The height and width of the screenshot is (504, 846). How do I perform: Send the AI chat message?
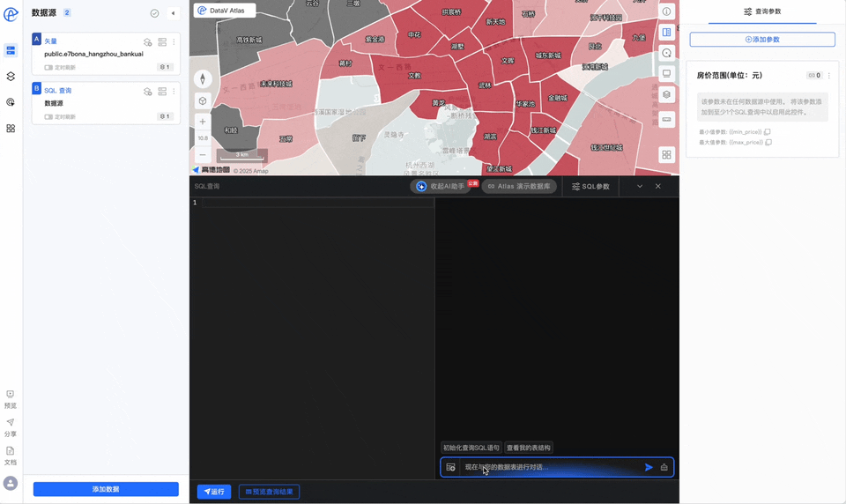[x=649, y=467]
